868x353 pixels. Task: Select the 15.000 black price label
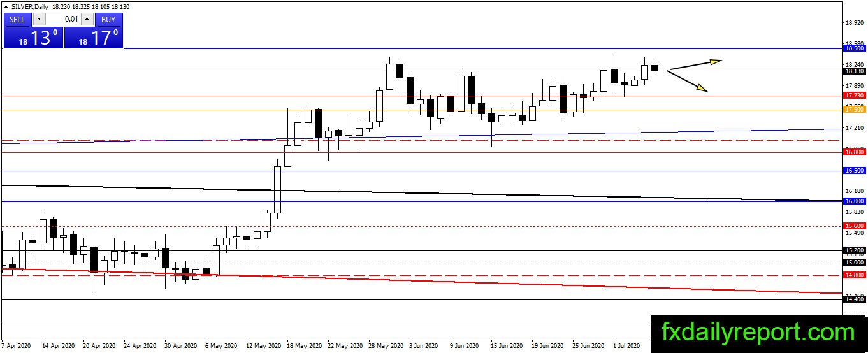[x=854, y=263]
